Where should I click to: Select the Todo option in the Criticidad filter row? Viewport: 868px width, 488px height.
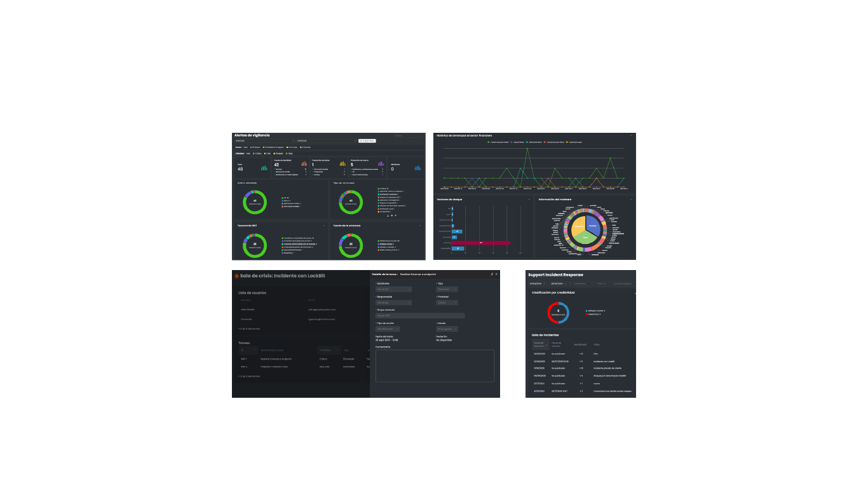(x=248, y=154)
